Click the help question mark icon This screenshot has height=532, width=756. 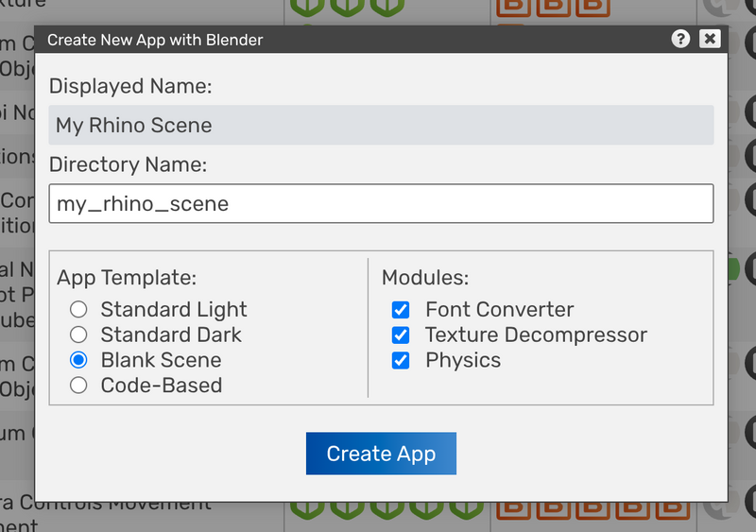[x=680, y=39]
